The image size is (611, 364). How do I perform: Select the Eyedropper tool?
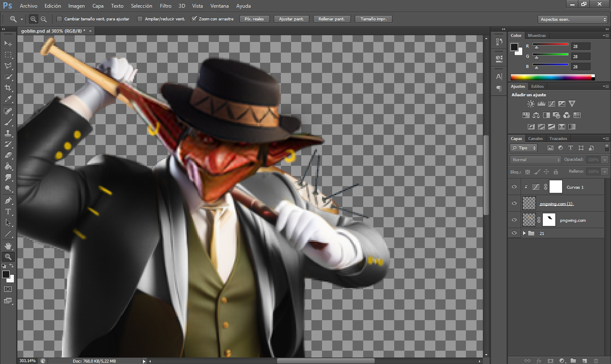(8, 99)
